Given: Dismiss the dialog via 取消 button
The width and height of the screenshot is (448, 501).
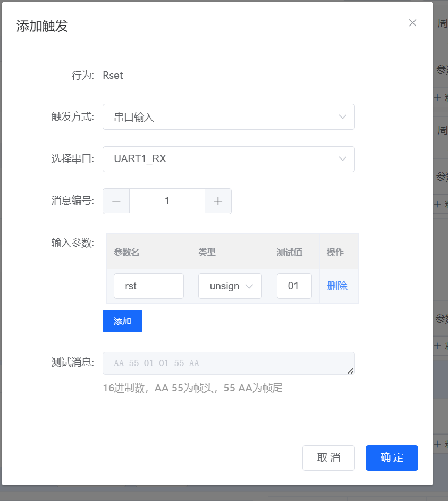Looking at the screenshot, I should 328,457.
